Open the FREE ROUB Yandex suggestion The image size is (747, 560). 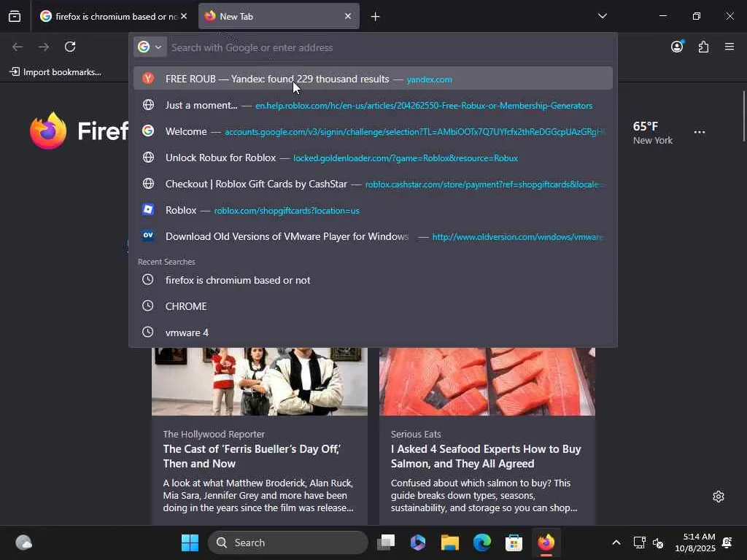[x=373, y=79]
